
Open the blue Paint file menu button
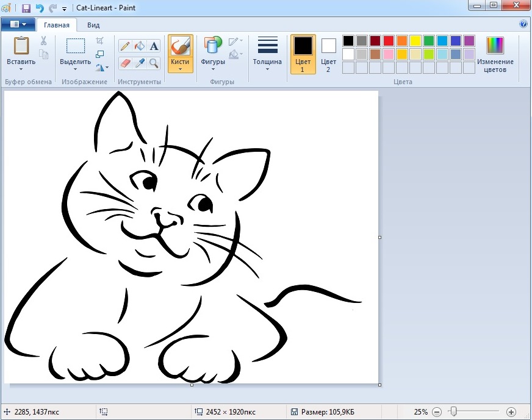coord(18,24)
